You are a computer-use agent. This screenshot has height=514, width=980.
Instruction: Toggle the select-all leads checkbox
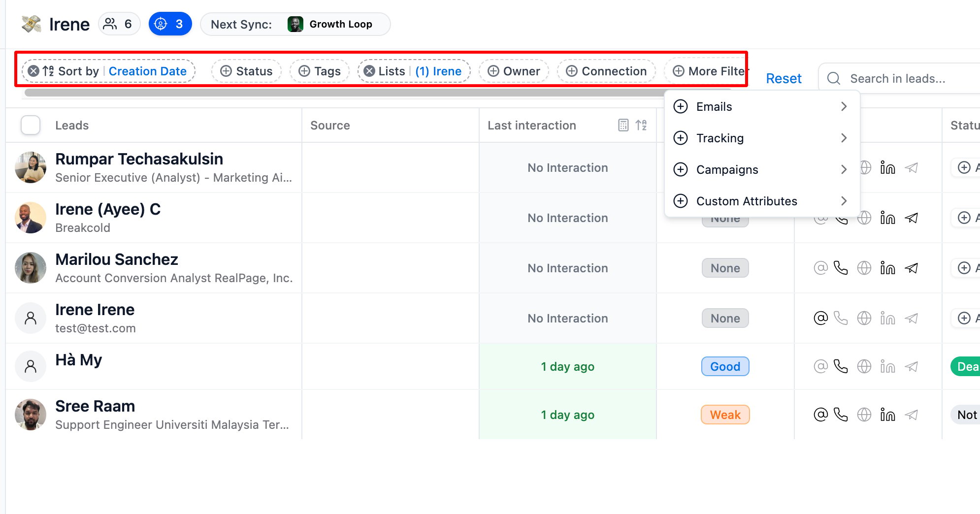(31, 125)
